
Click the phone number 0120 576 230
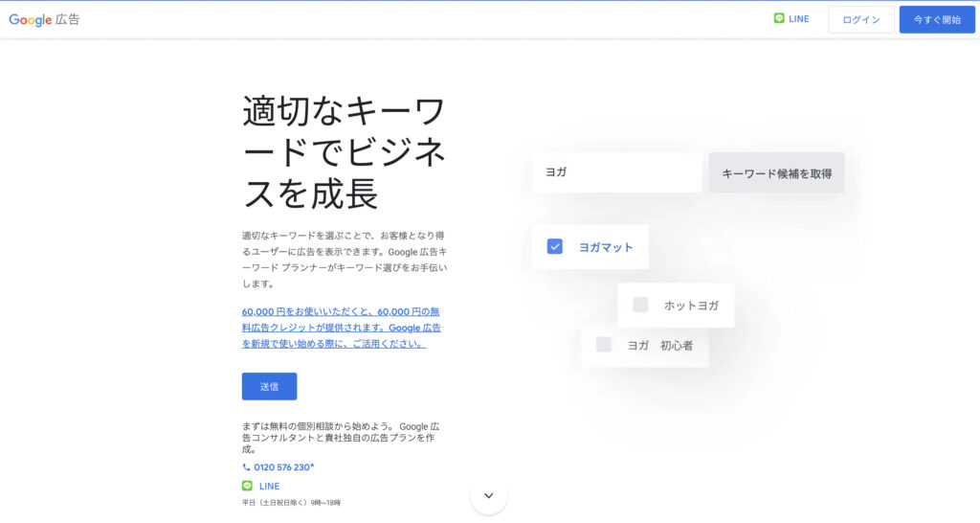click(x=283, y=467)
